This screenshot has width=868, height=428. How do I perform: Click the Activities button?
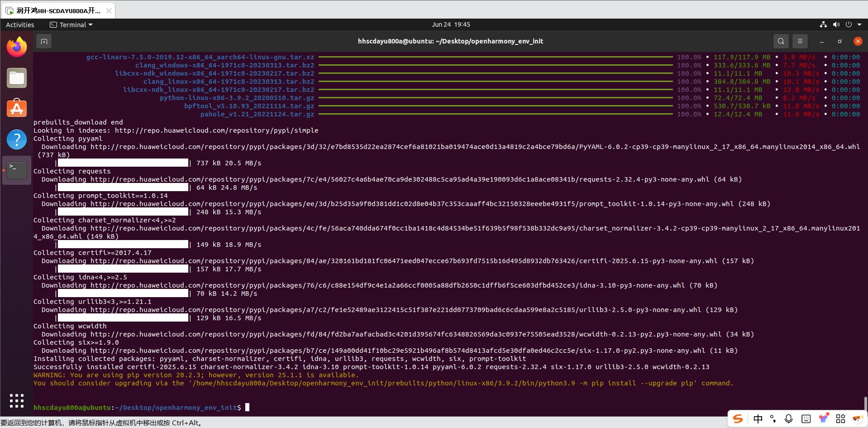[x=20, y=25]
